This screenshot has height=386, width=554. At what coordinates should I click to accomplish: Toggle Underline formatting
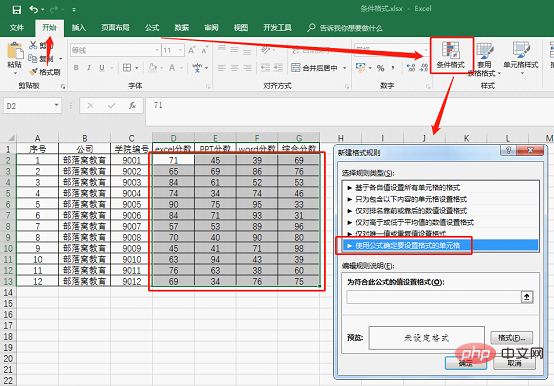102,67
